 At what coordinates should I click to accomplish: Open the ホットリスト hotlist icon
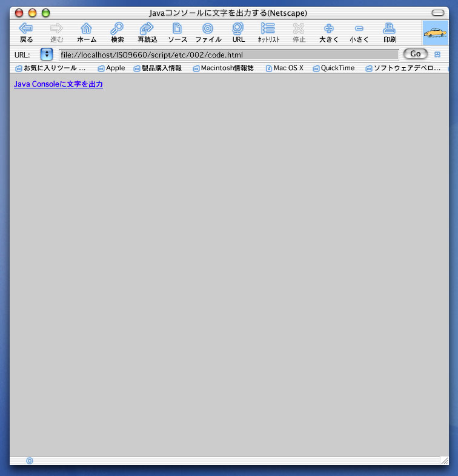pyautogui.click(x=268, y=33)
